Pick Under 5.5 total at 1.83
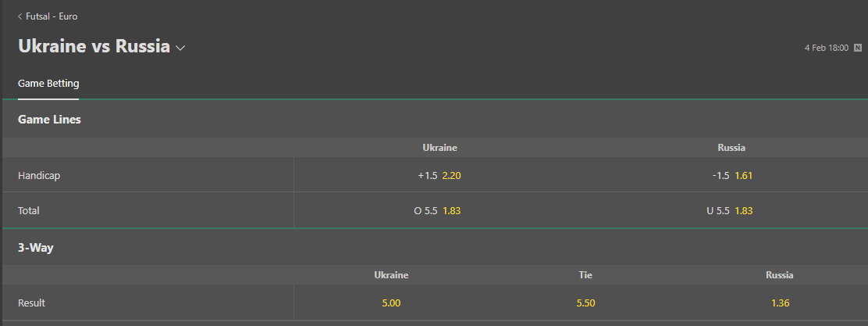Image resolution: width=868 pixels, height=326 pixels. point(731,210)
